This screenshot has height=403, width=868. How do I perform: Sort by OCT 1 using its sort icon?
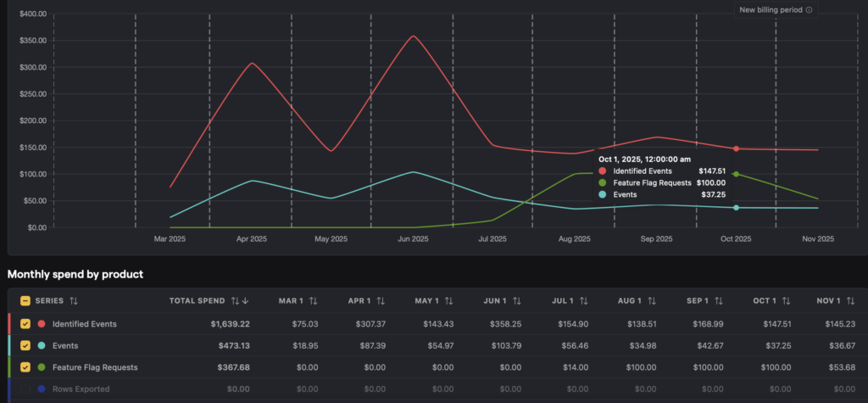click(x=786, y=301)
